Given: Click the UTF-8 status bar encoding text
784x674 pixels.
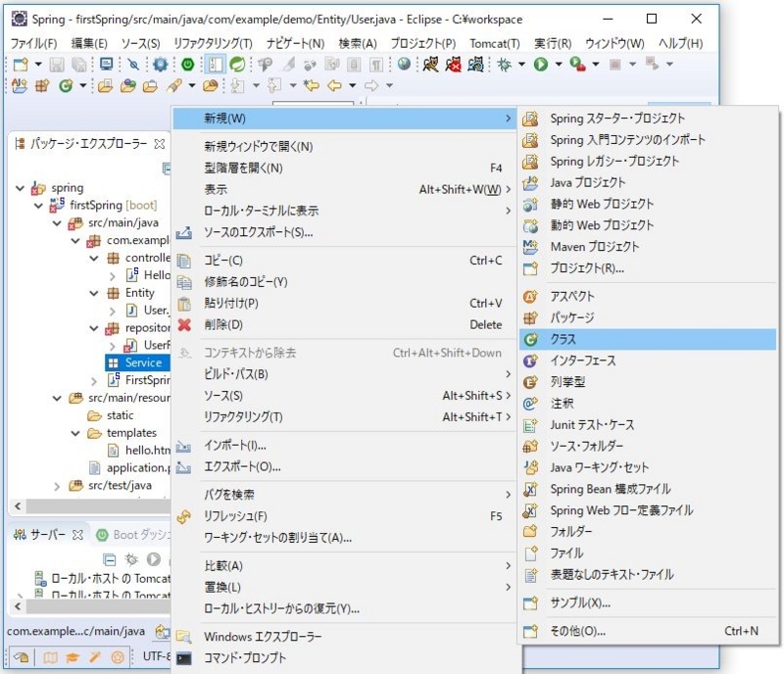Looking at the screenshot, I should 157,656.
